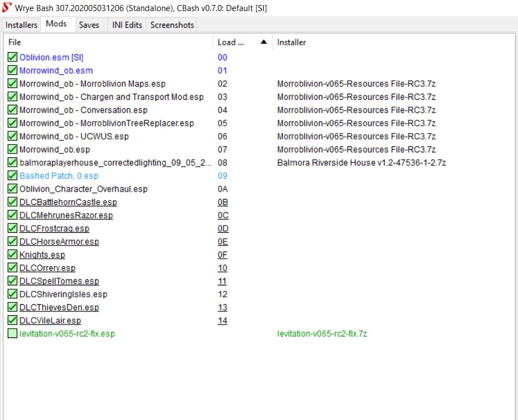Toggle DLCHorseArmor.esp checkbox
The height and width of the screenshot is (420, 518).
(x=12, y=242)
